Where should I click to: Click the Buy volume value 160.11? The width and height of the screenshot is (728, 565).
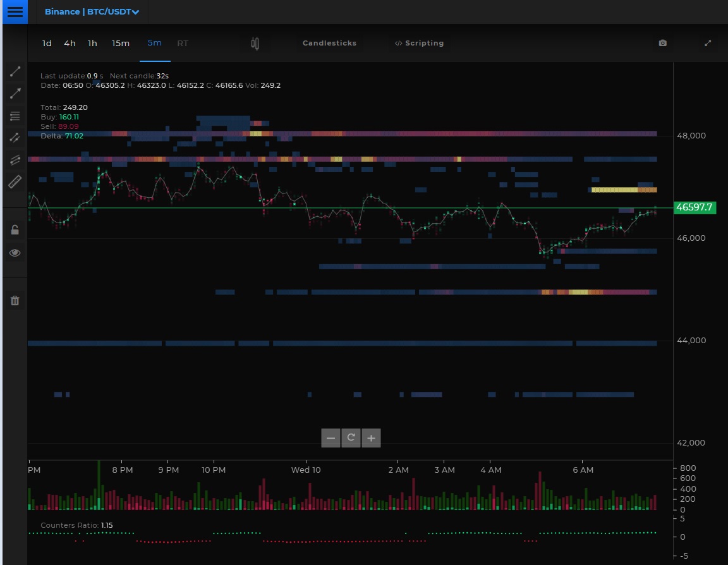[x=69, y=117]
